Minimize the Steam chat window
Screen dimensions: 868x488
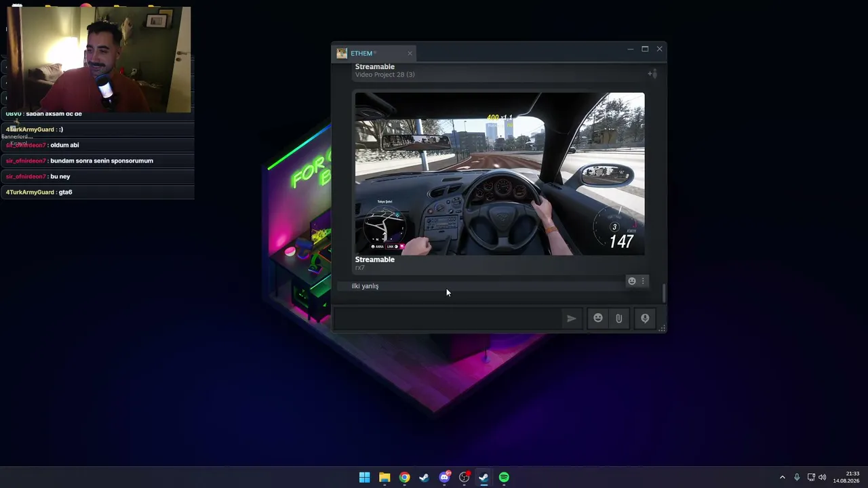pyautogui.click(x=630, y=49)
